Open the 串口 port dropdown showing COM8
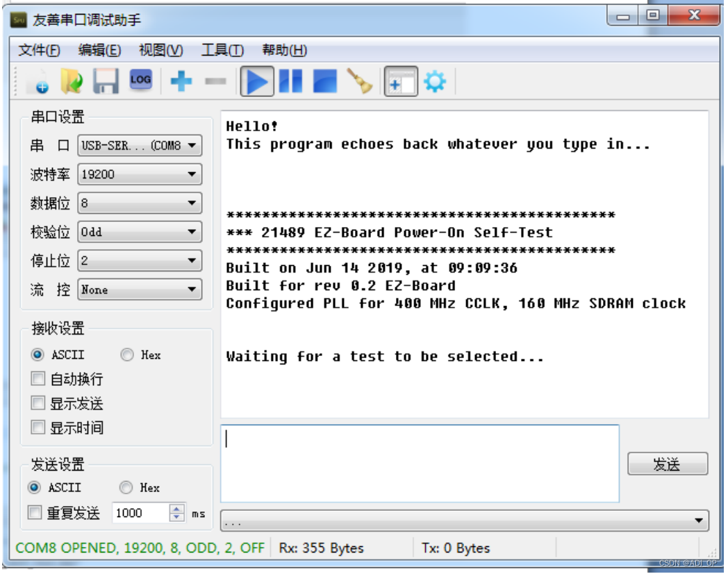This screenshot has height=574, width=728. [140, 145]
